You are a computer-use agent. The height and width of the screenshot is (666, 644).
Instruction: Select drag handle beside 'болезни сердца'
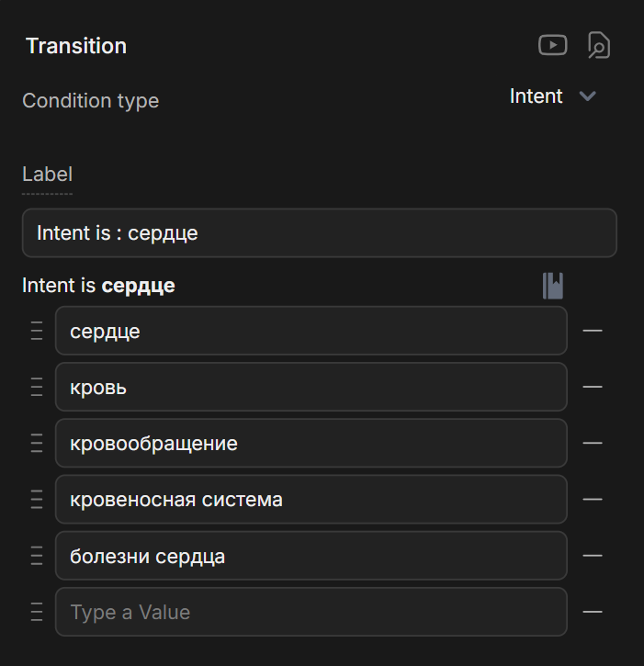[x=37, y=555]
